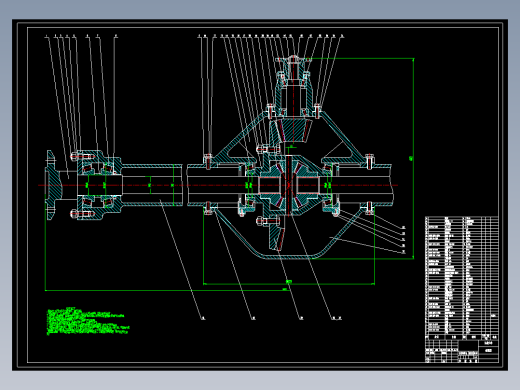Select the large ring gear below center
The width and height of the screenshot is (520, 390).
[x=276, y=235]
